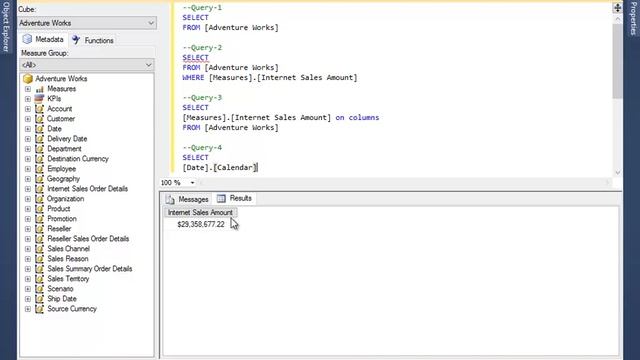This screenshot has height=360, width=640.
Task: Click the editor vertical scrollbar thumb
Action: click(x=618, y=60)
